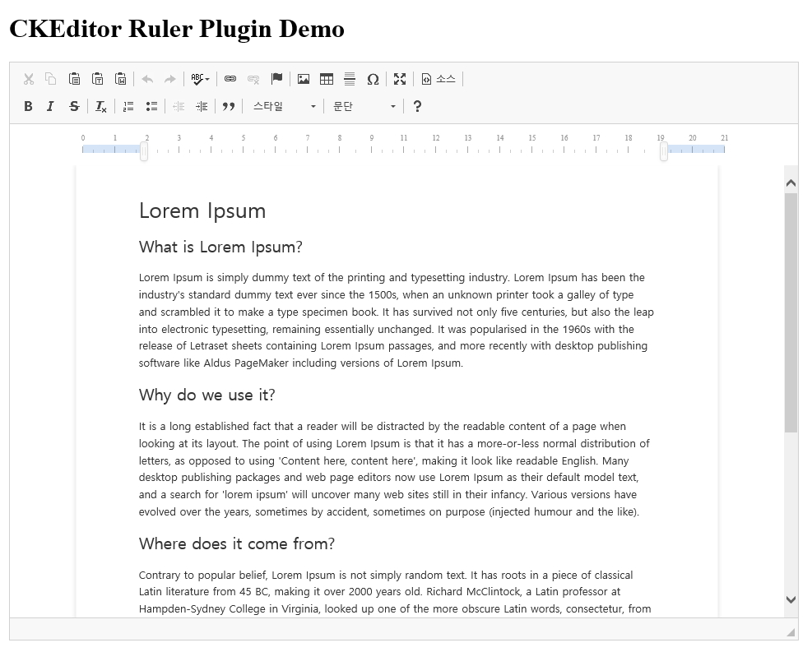Toggle Italic formatting

[50, 107]
